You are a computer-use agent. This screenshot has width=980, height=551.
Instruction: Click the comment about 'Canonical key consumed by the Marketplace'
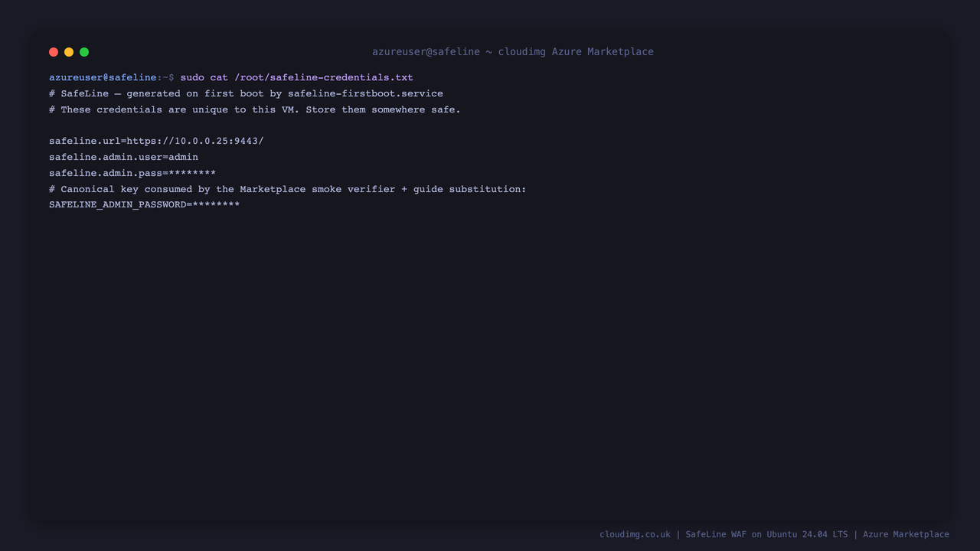pyautogui.click(x=288, y=189)
